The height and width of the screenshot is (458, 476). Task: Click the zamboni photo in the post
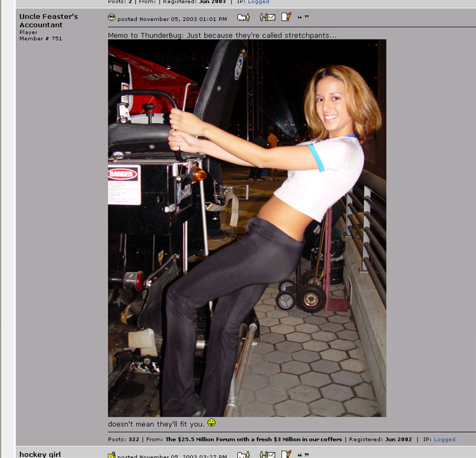[x=247, y=228]
